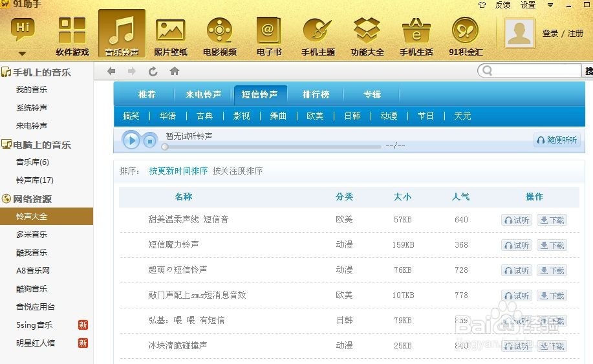Go to home page icon
Image resolution: width=593 pixels, height=364 pixels.
[175, 71]
